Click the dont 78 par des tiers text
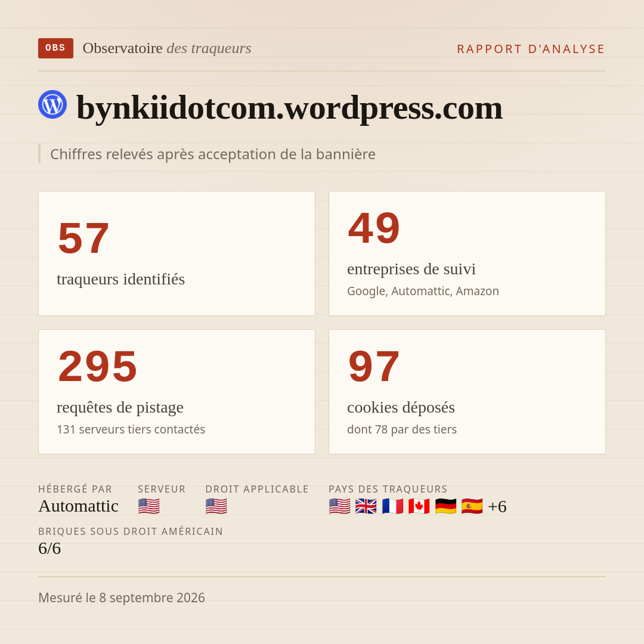 tap(402, 429)
